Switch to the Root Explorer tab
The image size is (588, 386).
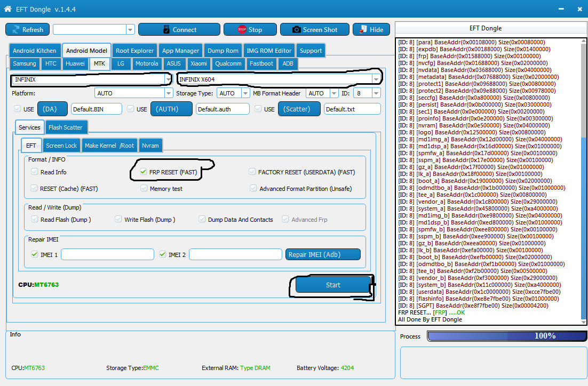tap(134, 51)
